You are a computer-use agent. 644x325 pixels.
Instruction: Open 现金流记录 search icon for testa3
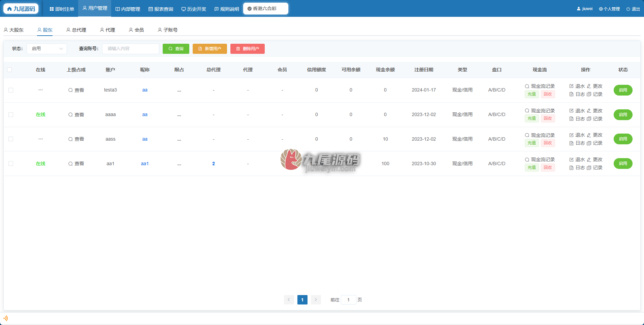pyautogui.click(x=527, y=86)
